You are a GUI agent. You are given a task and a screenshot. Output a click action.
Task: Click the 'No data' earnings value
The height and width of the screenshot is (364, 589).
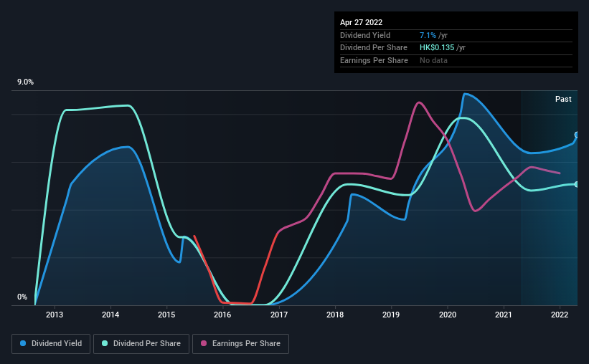tap(433, 60)
